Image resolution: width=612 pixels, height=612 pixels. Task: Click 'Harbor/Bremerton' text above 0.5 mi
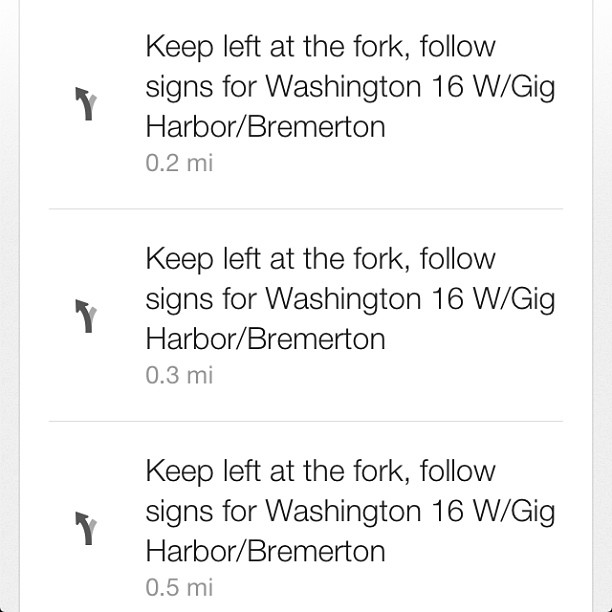click(x=265, y=551)
